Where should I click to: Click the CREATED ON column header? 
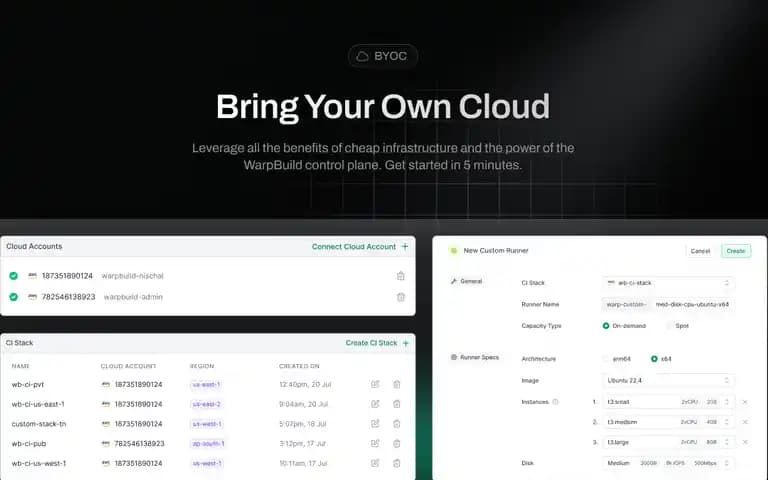(299, 366)
